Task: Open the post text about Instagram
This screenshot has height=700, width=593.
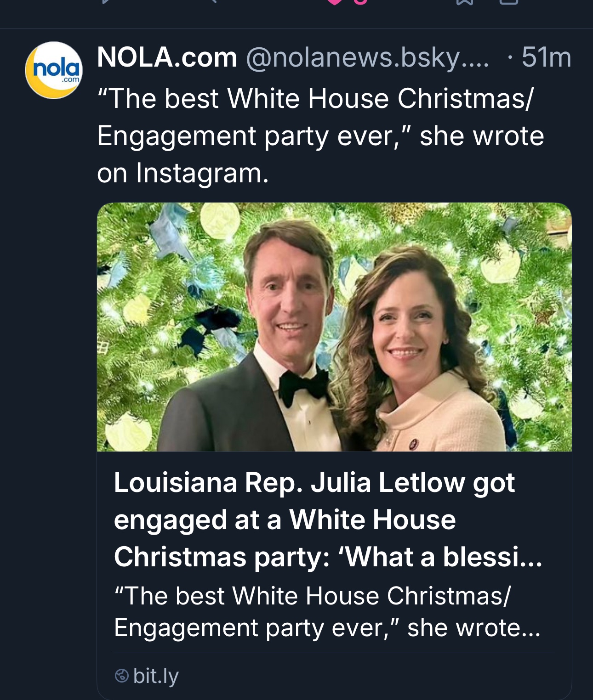Action: point(320,136)
